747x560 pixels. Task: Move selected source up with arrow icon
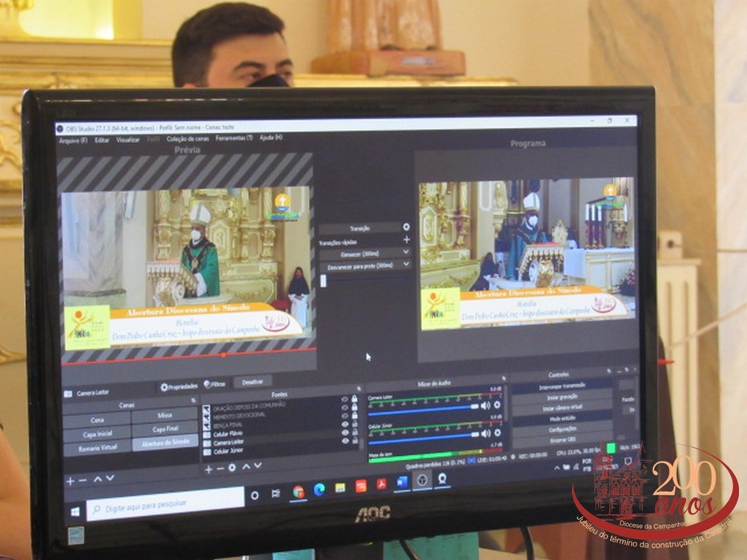[x=246, y=467]
